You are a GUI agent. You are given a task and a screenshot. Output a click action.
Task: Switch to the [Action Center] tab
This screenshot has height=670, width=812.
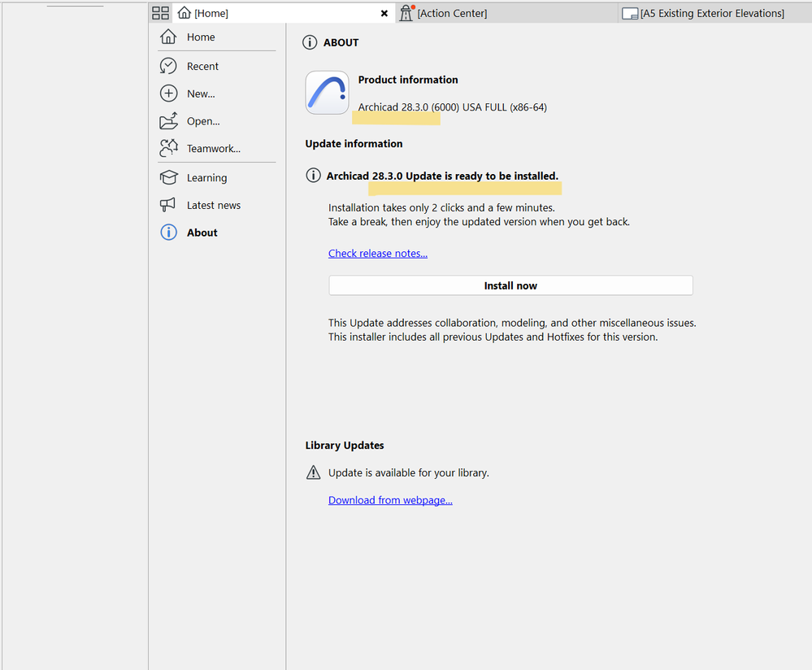click(506, 13)
